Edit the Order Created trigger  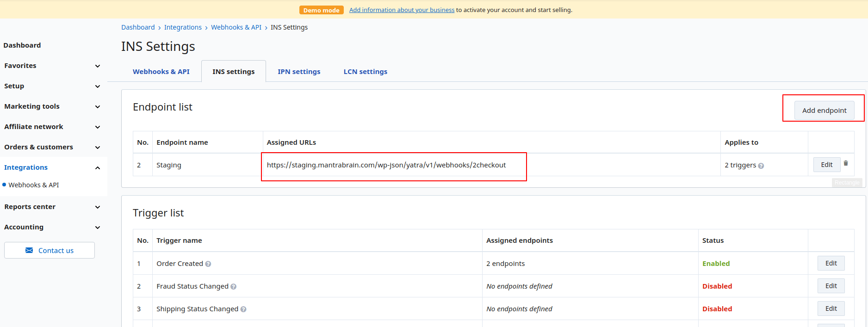pos(831,263)
